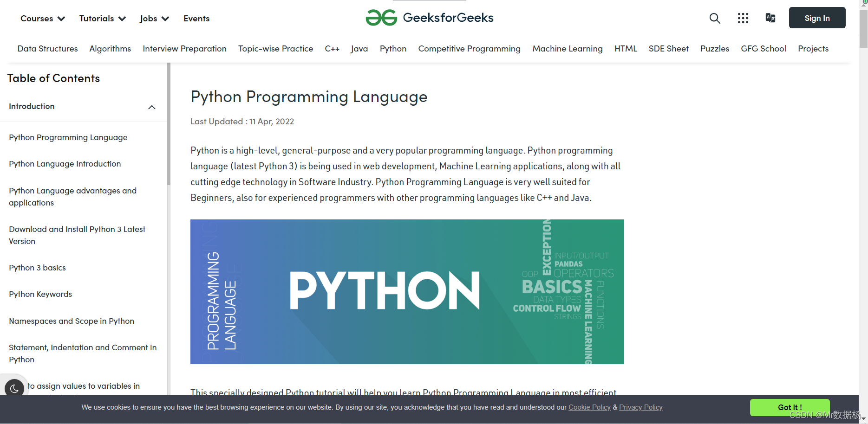This screenshot has width=868, height=424.
Task: Open Competitive Programming tab
Action: pyautogui.click(x=469, y=49)
